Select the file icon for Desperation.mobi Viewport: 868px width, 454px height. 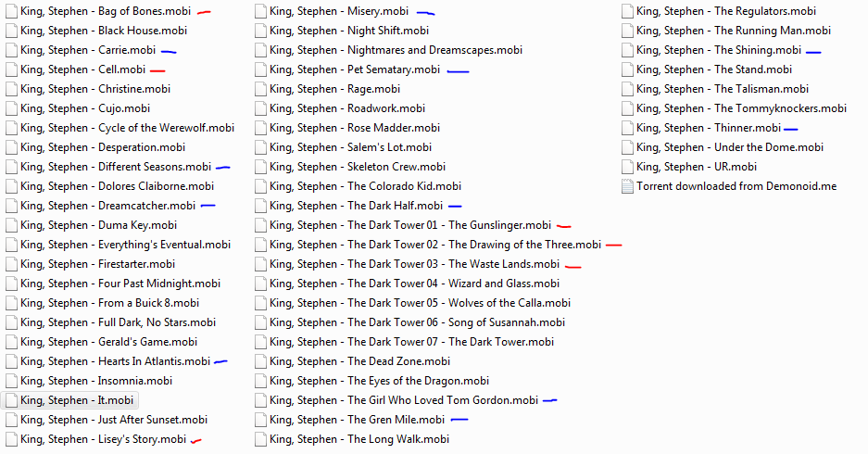tap(11, 148)
